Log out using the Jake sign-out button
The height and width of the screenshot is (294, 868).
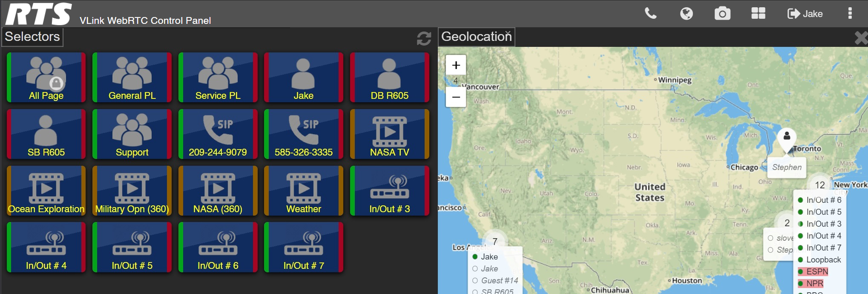805,14
